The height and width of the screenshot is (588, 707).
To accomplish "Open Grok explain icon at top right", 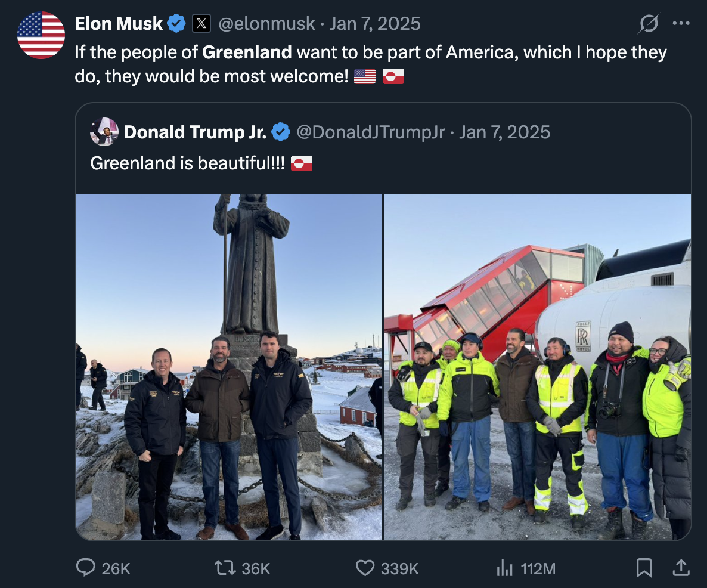I will pos(649,24).
